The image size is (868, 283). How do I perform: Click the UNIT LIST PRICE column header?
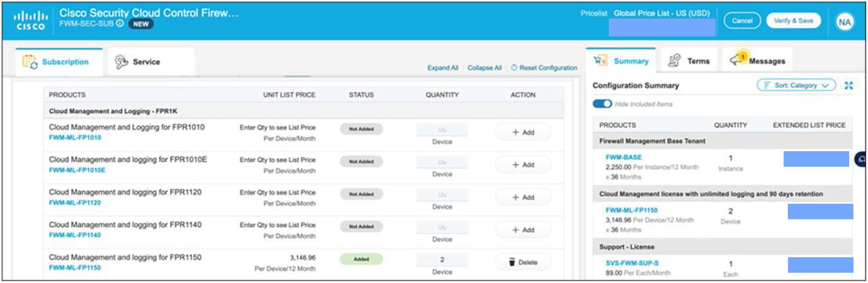pos(289,95)
